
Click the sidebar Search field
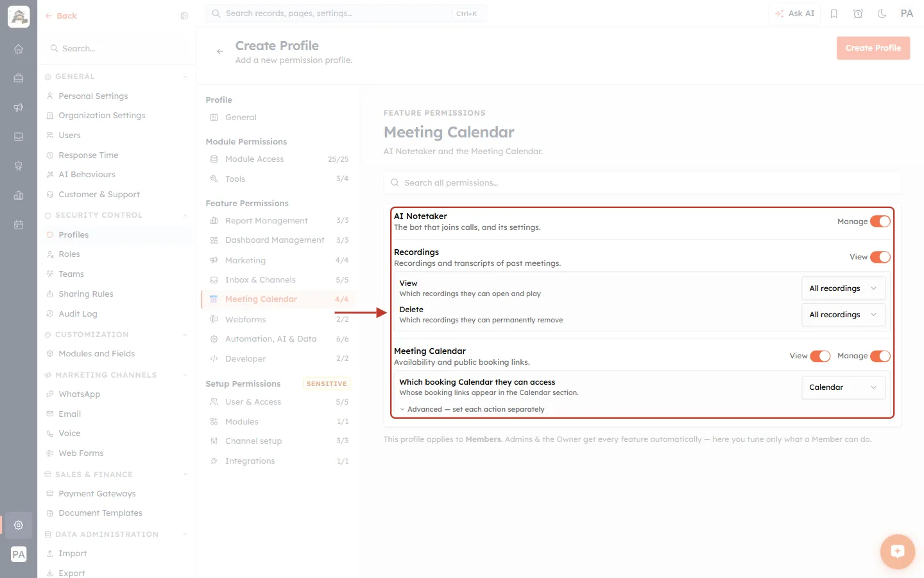117,49
